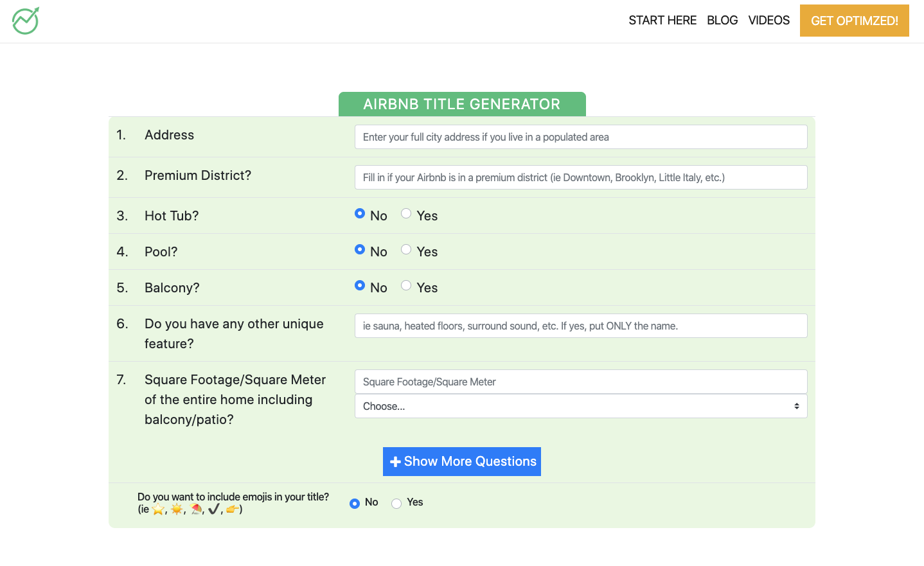This screenshot has height=566, width=924.
Task: Click the AIRBNB TITLE GENERATOR header
Action: pyautogui.click(x=462, y=104)
